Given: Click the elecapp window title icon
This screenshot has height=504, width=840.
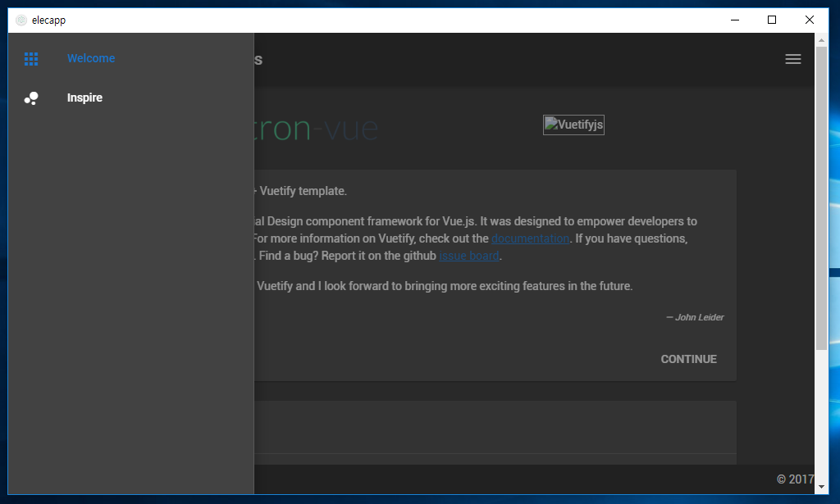Looking at the screenshot, I should (21, 20).
